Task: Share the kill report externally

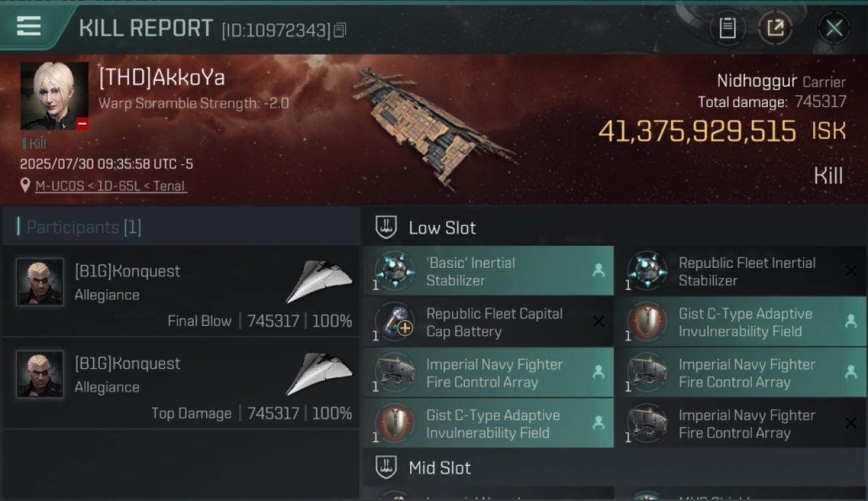Action: coord(775,28)
